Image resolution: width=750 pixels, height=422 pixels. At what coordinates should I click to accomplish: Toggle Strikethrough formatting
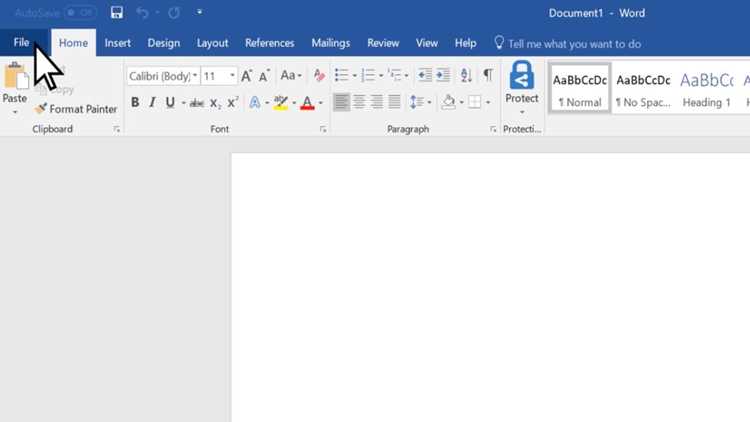pyautogui.click(x=197, y=103)
